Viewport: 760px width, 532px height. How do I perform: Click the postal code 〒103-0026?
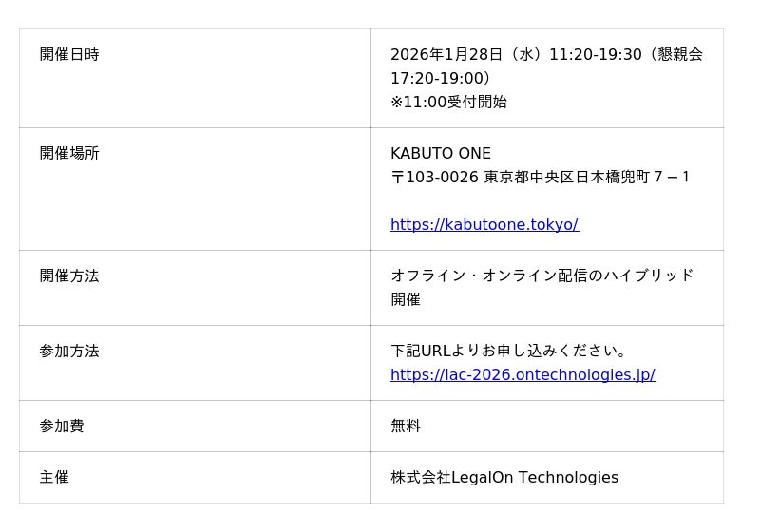(434, 178)
